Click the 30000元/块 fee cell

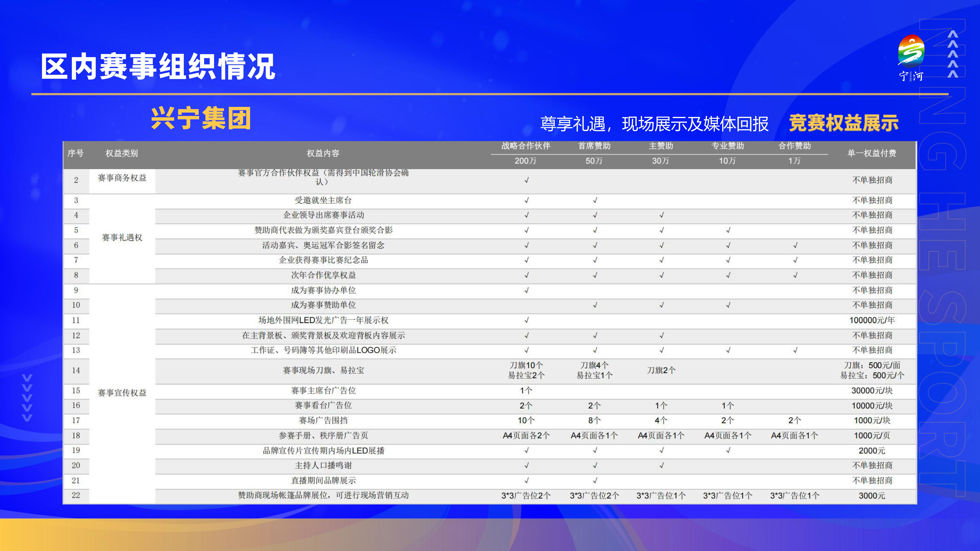point(872,391)
